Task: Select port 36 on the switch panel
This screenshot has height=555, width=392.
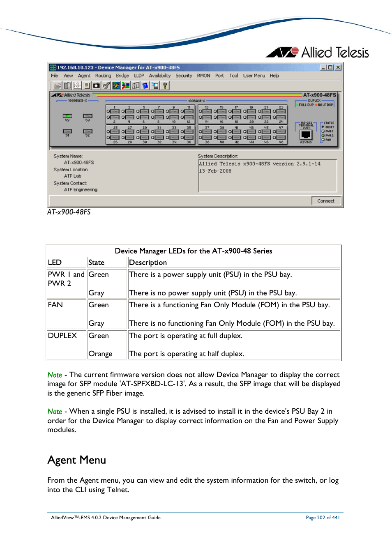Action: [x=189, y=138]
